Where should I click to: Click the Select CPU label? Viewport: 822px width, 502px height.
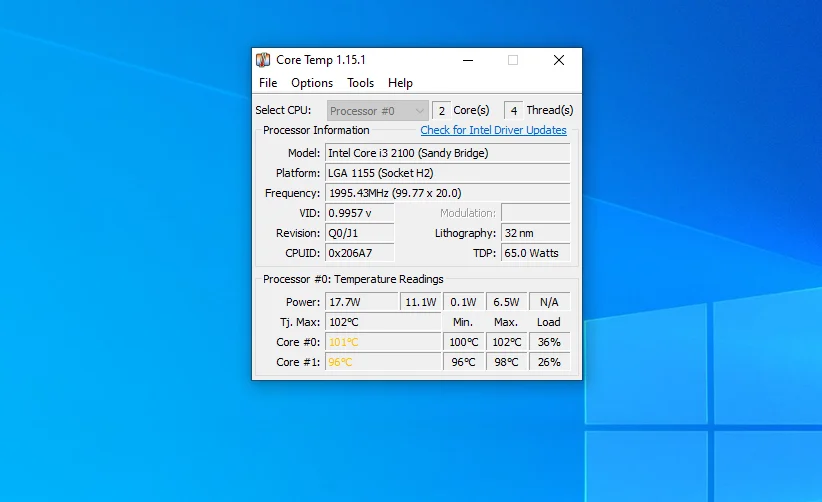[283, 110]
